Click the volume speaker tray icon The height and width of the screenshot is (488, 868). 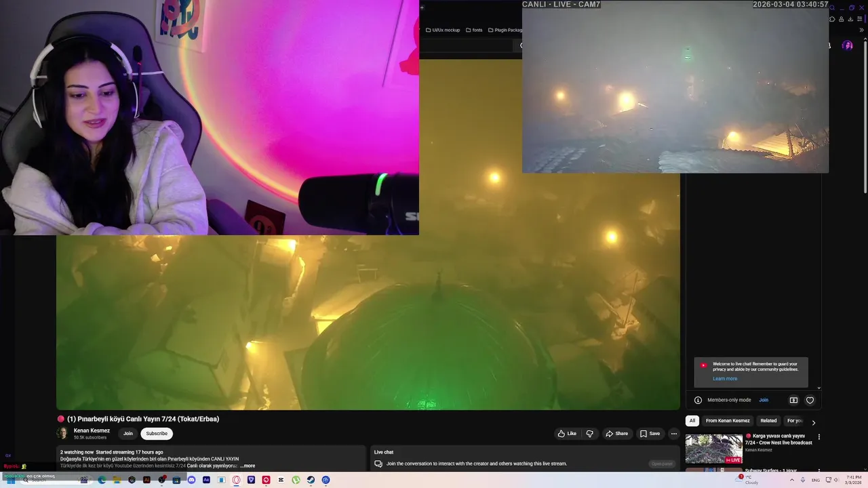click(x=835, y=480)
